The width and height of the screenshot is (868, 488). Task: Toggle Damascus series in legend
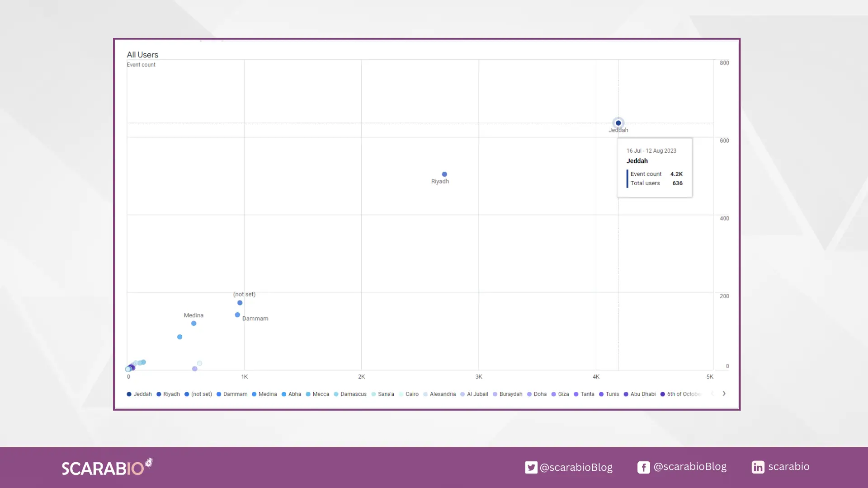click(x=350, y=394)
